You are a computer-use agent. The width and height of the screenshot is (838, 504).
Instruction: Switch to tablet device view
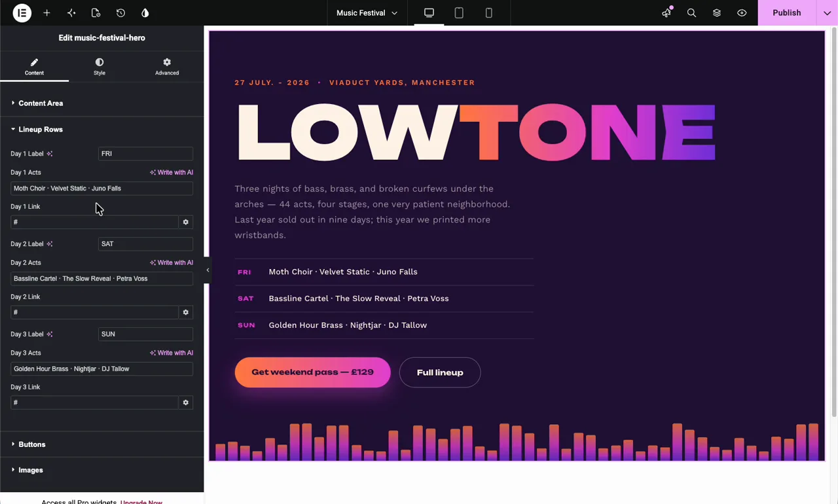[x=459, y=12]
